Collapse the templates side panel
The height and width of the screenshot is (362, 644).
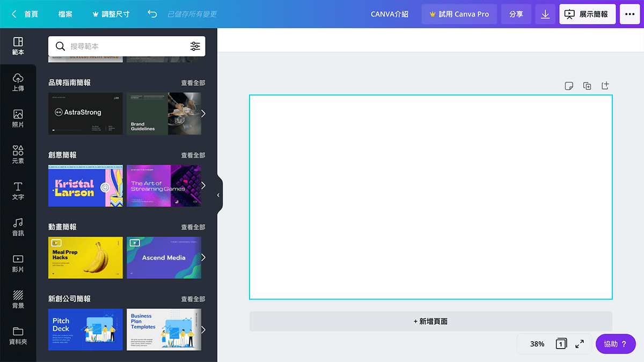tap(218, 195)
